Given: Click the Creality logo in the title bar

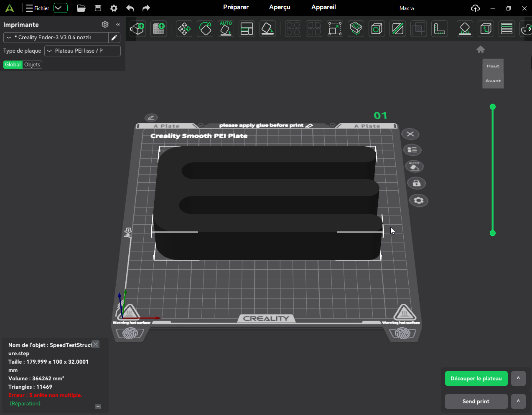Looking at the screenshot, I should [x=10, y=8].
